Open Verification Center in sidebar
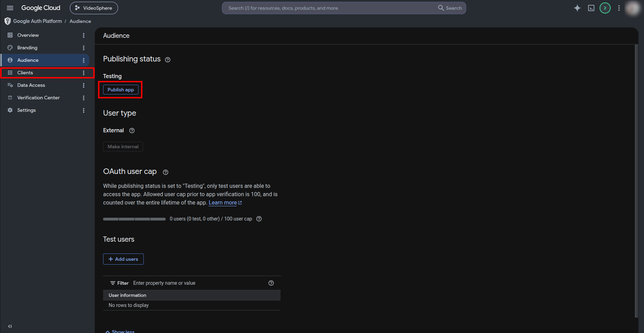 coord(45,98)
